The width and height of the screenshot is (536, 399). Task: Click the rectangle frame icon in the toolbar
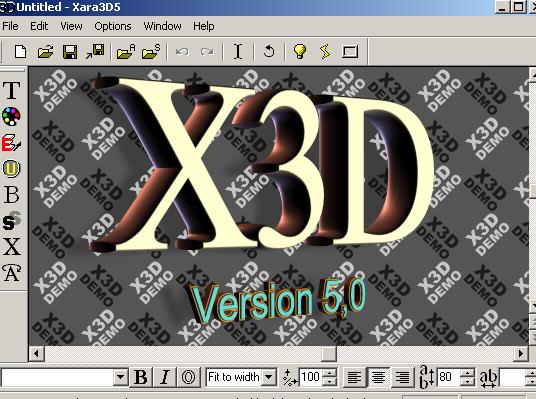pyautogui.click(x=350, y=52)
